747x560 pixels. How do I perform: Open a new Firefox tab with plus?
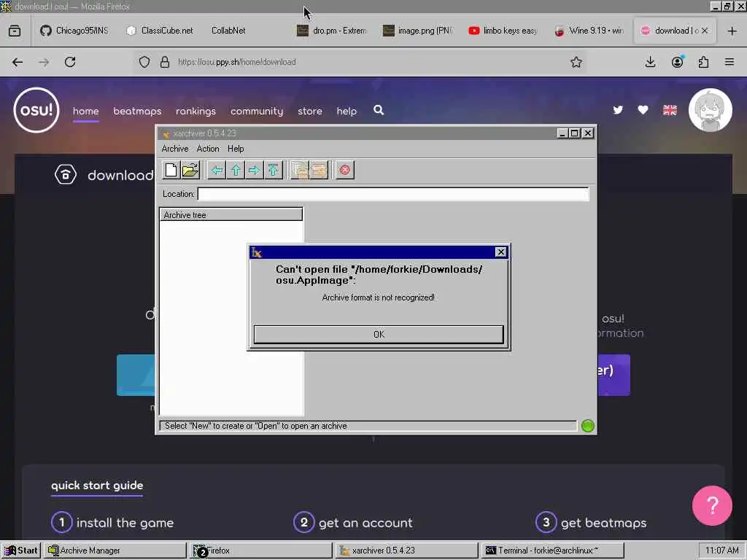(732, 31)
